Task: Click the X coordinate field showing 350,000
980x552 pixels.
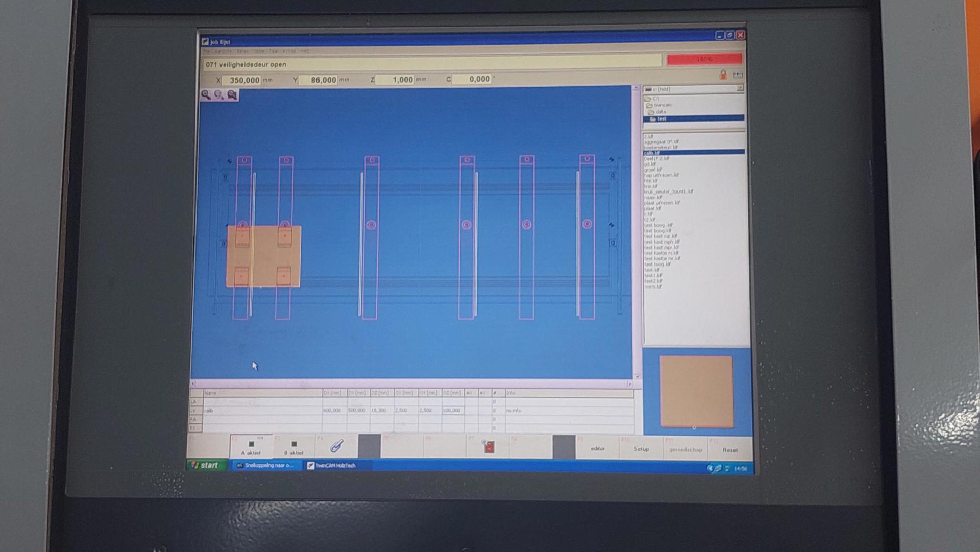Action: coord(243,80)
